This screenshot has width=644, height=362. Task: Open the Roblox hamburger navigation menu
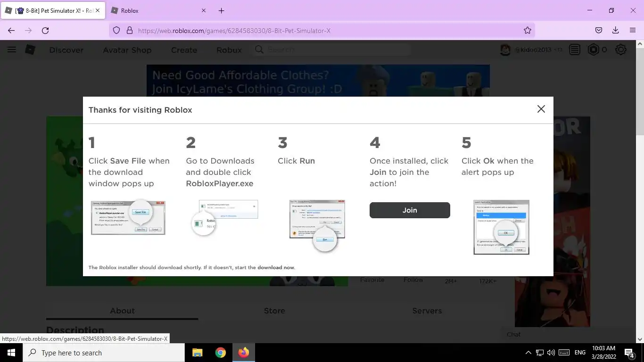point(11,49)
